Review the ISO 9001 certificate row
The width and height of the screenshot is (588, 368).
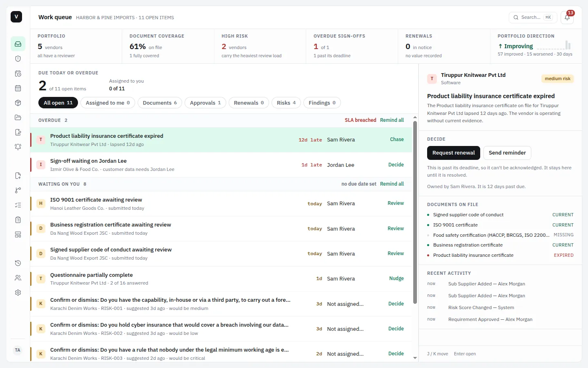point(396,203)
